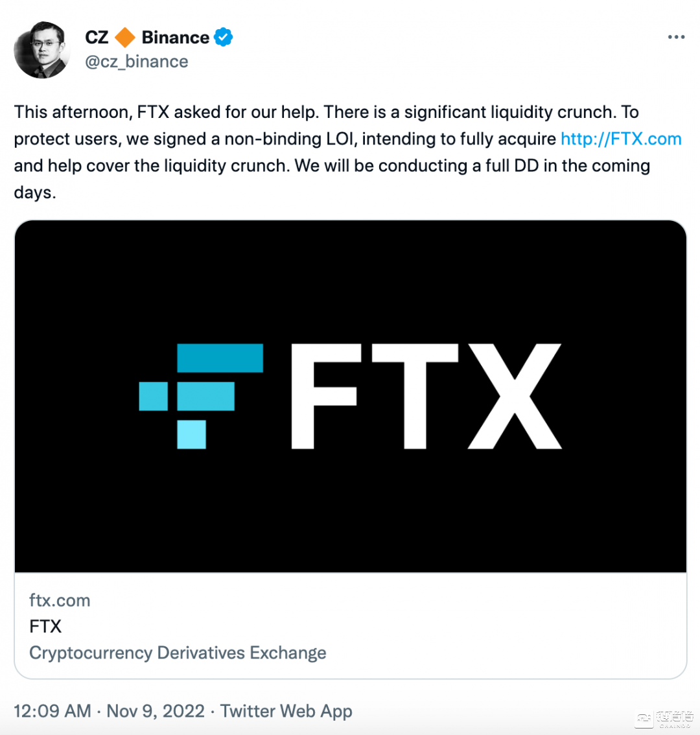This screenshot has height=735, width=700.
Task: Open the tweet's more options menu
Action: 676,38
